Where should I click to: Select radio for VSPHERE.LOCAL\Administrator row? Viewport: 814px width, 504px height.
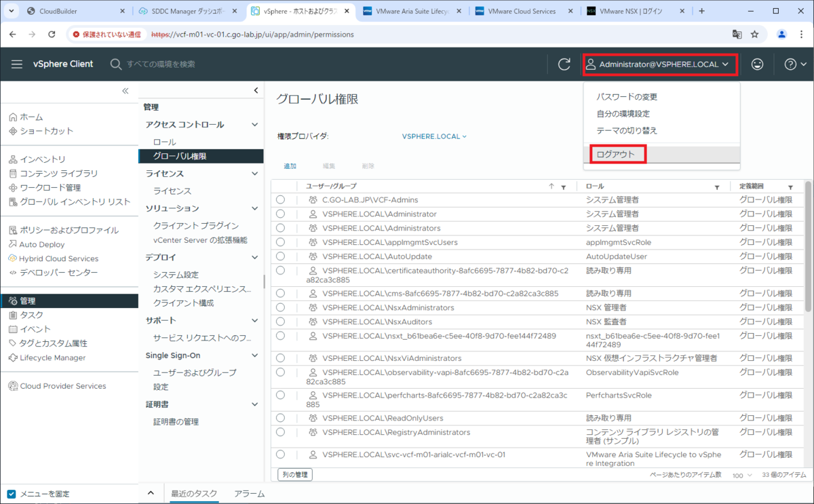281,214
